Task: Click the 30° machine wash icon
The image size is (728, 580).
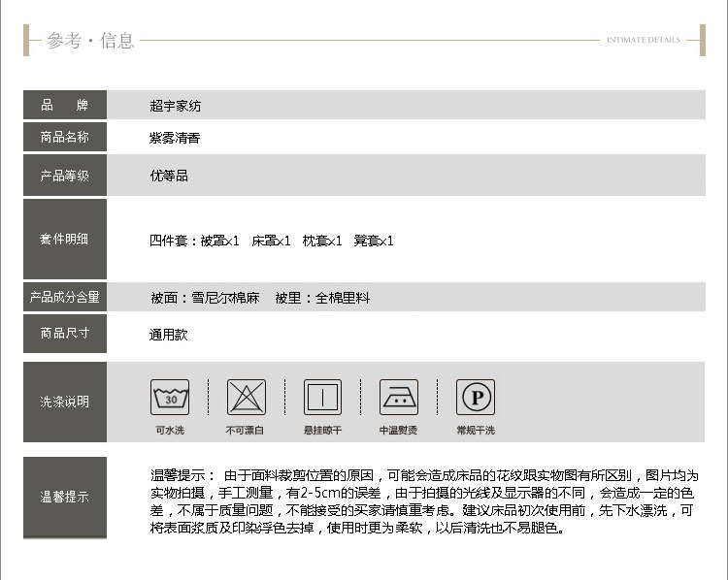Action: pos(170,398)
